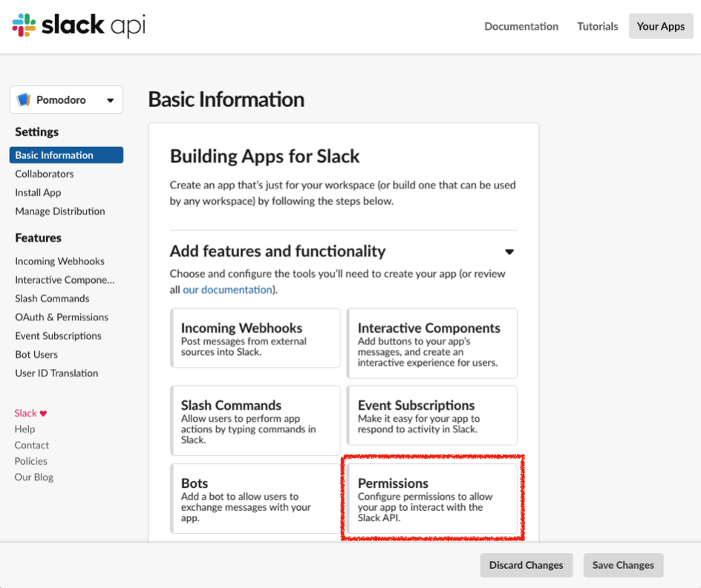Visit the Our Blog link
The width and height of the screenshot is (701, 588).
[34, 477]
